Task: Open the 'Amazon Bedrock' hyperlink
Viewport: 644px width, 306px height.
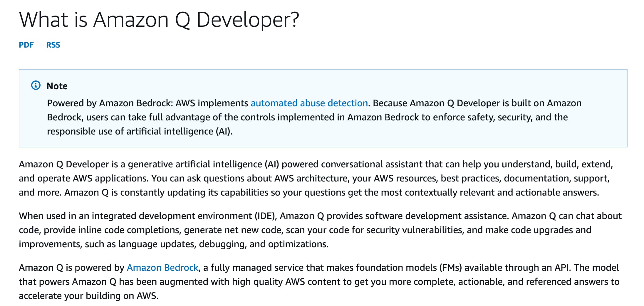Action: (162, 268)
